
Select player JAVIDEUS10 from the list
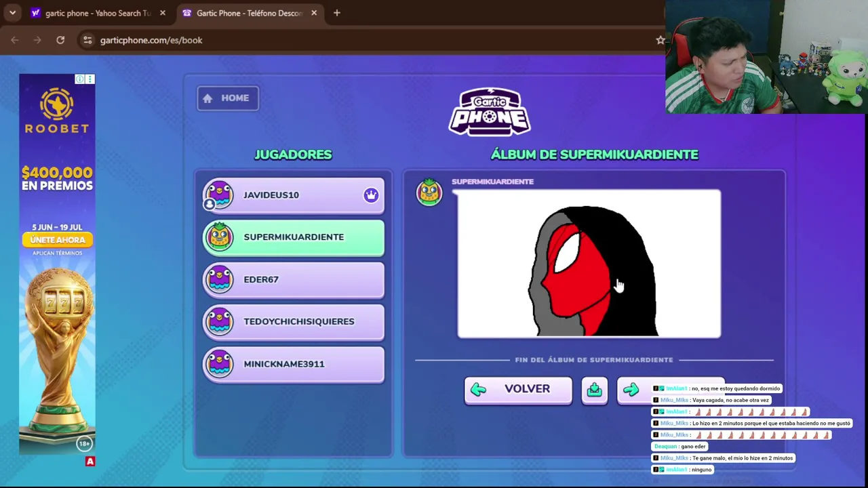[294, 195]
